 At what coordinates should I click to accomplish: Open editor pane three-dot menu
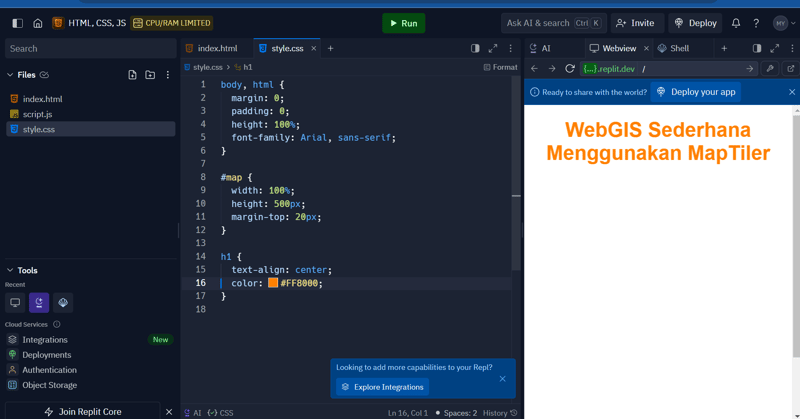pos(511,48)
